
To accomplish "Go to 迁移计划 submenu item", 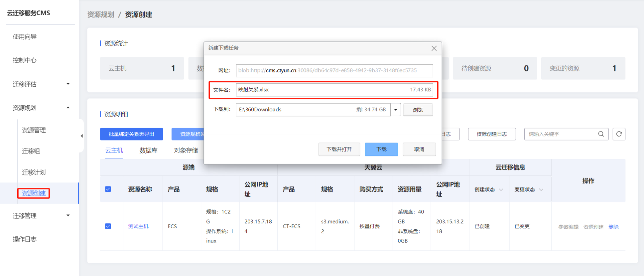I will point(34,172).
